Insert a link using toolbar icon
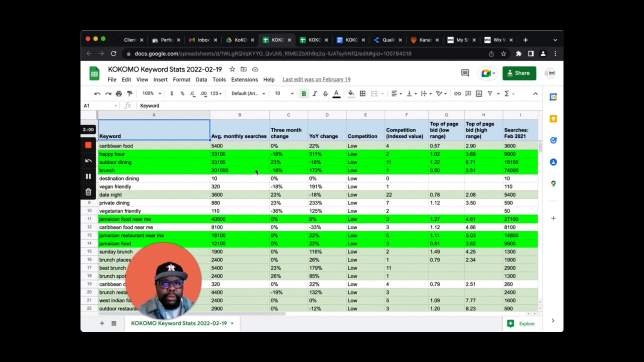Image resolution: width=644 pixels, height=362 pixels. 457,94
